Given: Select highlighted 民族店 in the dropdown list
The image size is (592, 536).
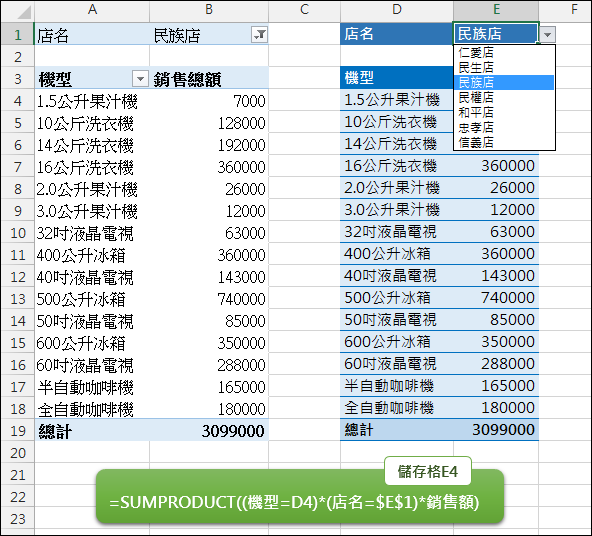Looking at the screenshot, I should click(504, 82).
